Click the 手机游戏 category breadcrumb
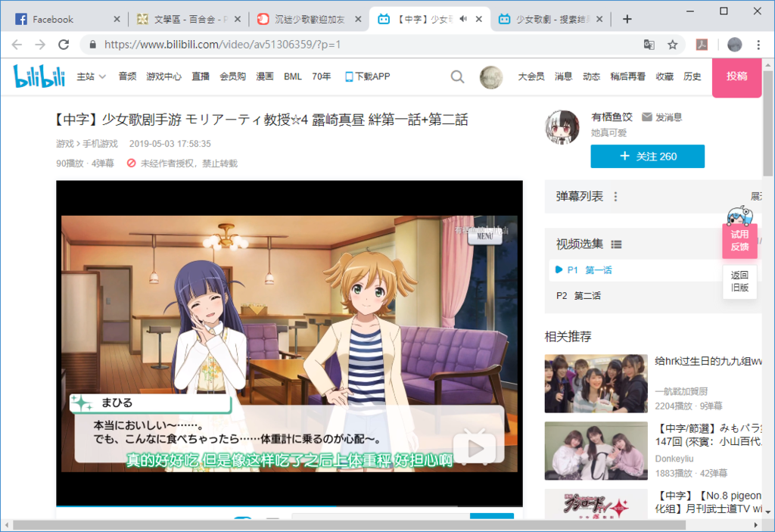 coord(100,144)
